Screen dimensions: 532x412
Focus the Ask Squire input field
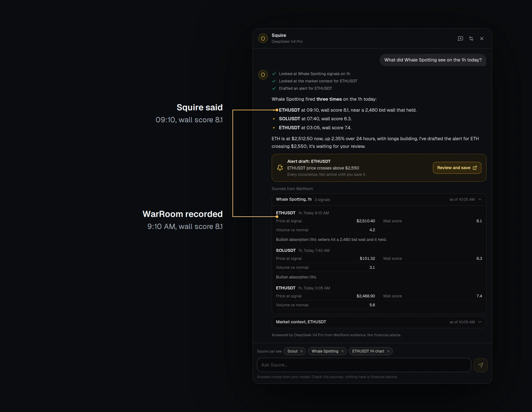(x=364, y=365)
